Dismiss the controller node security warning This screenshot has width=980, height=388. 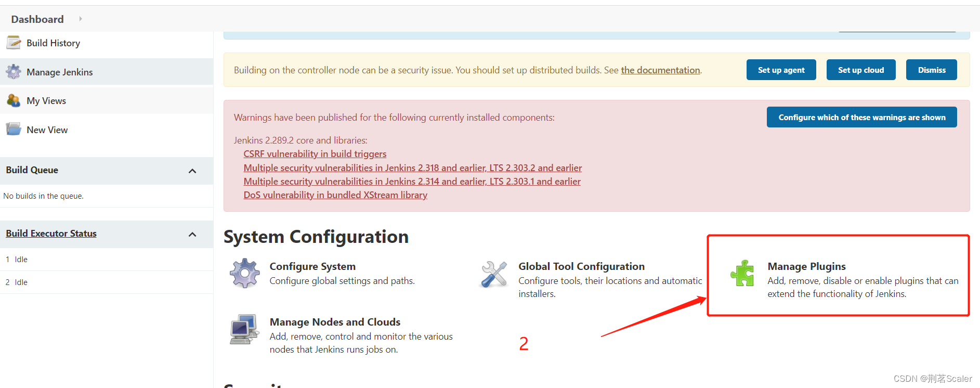(931, 70)
